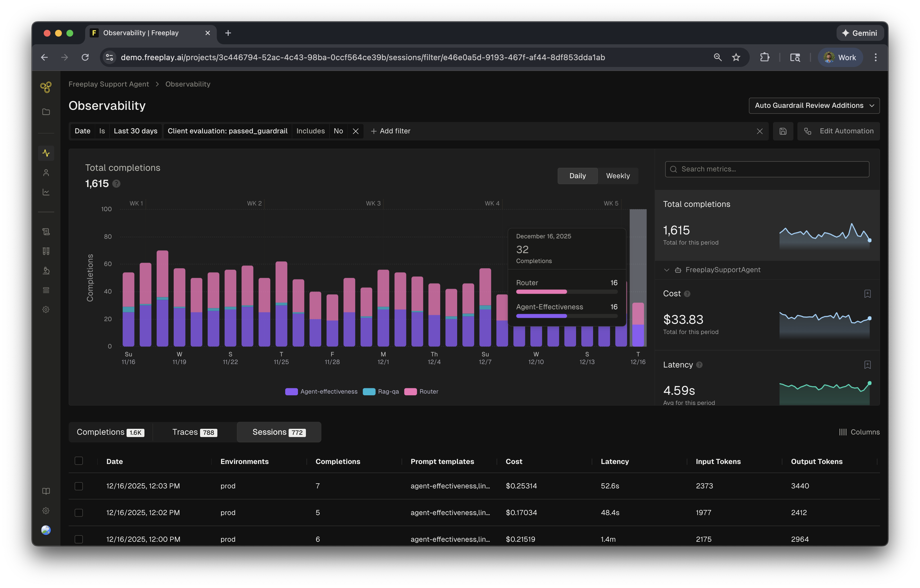The width and height of the screenshot is (920, 588).
Task: Open the Observability pulse icon in sidebar
Action: coord(46,153)
